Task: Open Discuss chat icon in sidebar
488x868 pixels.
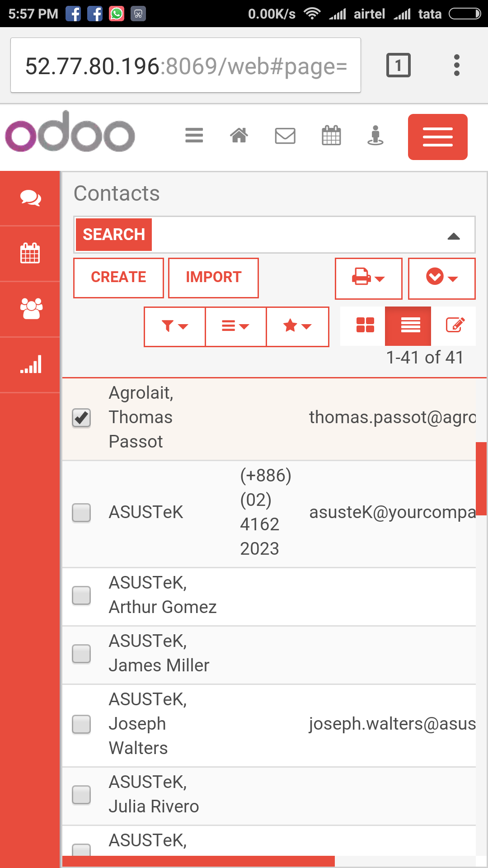Action: click(30, 198)
